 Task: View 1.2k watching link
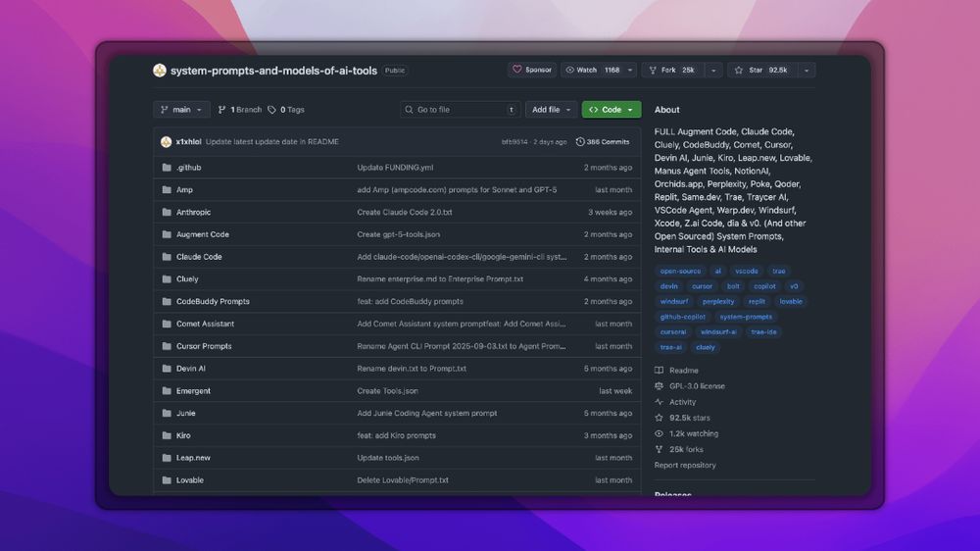click(x=687, y=433)
